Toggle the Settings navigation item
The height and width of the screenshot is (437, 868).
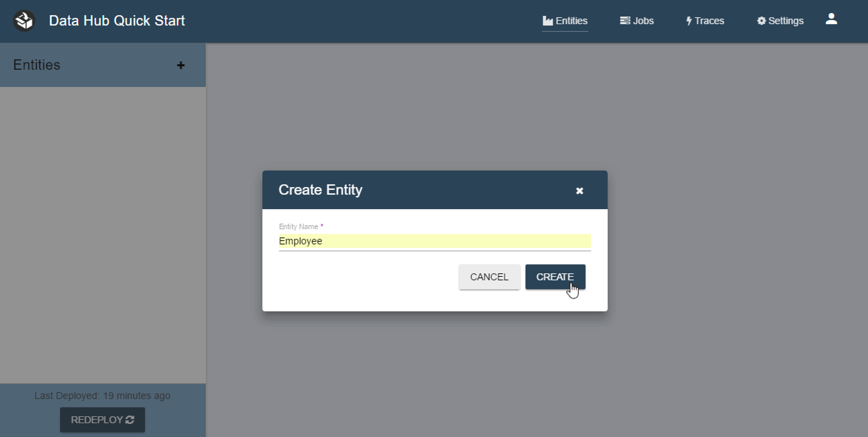click(779, 21)
